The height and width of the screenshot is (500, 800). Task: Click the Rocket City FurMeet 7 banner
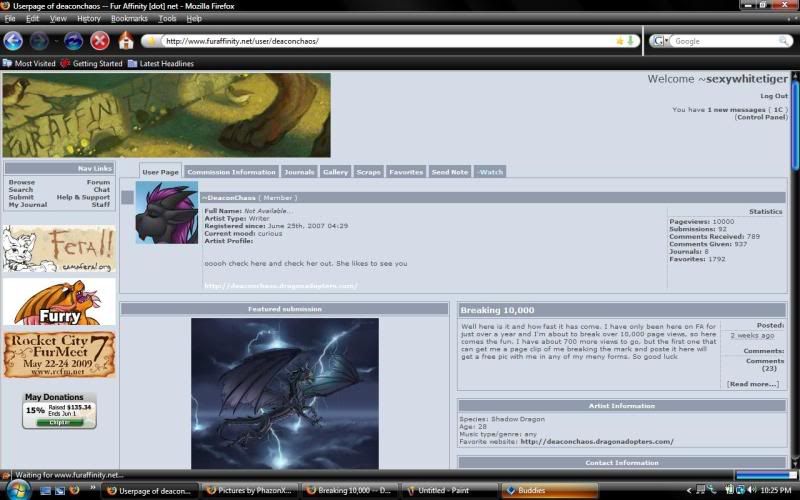pyautogui.click(x=59, y=355)
